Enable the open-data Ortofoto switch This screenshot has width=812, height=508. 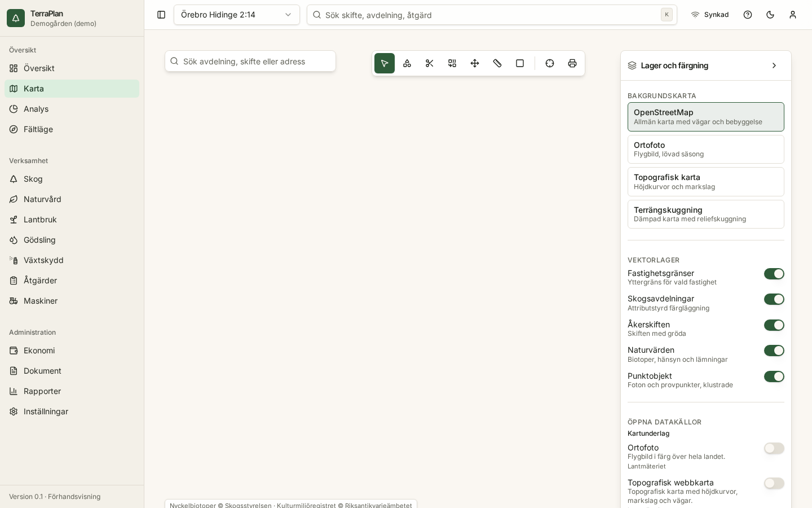pos(774,448)
